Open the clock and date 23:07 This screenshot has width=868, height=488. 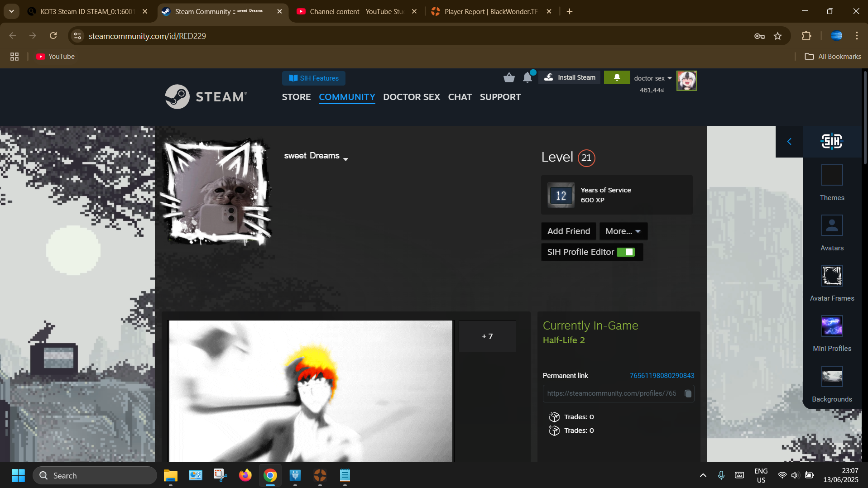[x=840, y=475]
